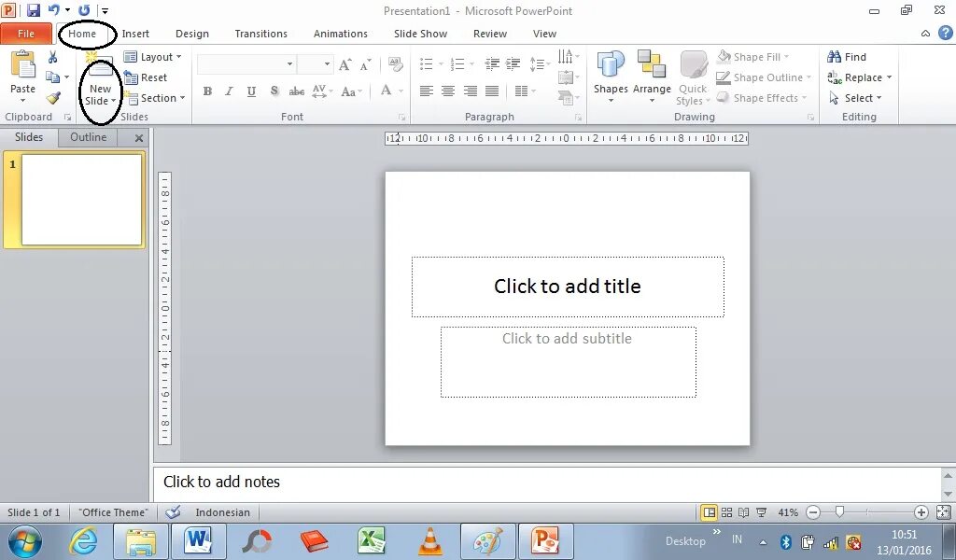The width and height of the screenshot is (956, 560).
Task: Click the Reset button
Action: click(145, 77)
